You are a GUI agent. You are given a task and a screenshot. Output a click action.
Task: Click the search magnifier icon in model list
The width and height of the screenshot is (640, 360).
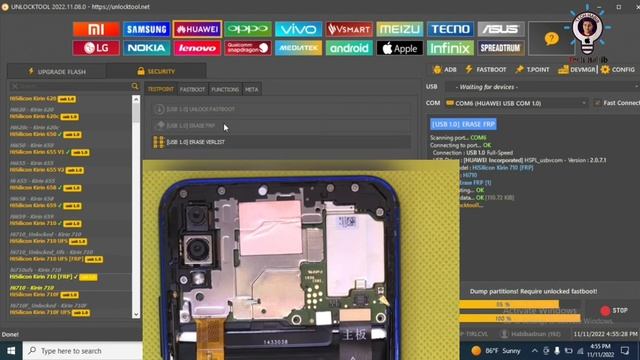[135, 86]
